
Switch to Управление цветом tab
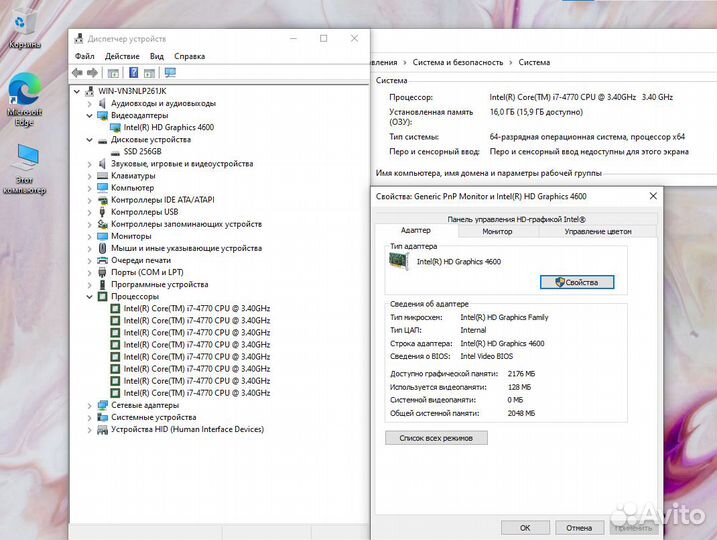(598, 232)
